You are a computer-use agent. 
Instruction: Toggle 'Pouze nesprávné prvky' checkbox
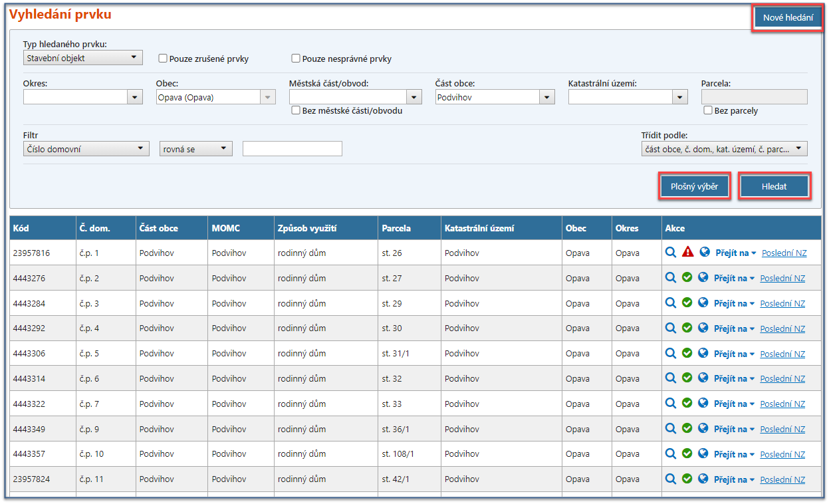click(296, 59)
